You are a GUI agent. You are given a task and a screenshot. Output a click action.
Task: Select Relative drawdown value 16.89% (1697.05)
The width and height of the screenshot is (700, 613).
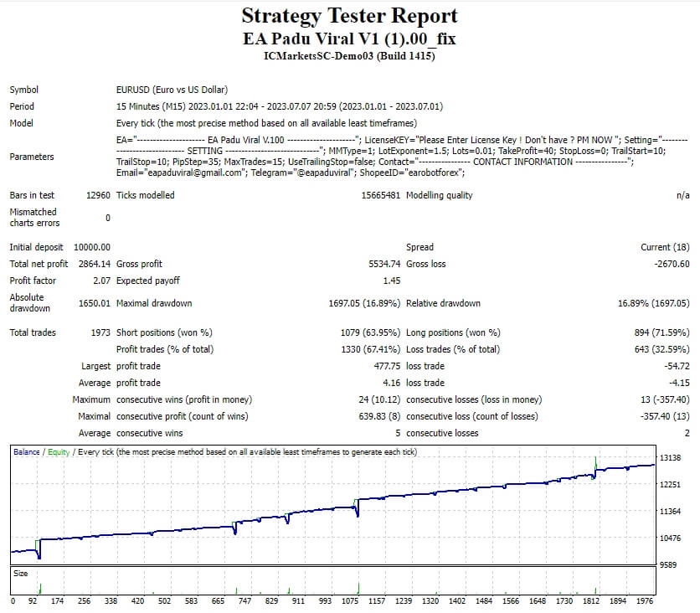click(654, 304)
